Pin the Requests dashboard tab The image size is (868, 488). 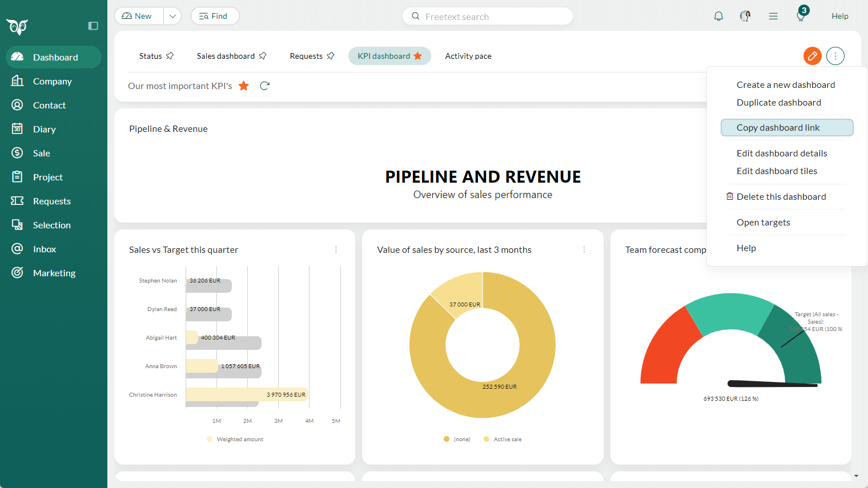331,55
